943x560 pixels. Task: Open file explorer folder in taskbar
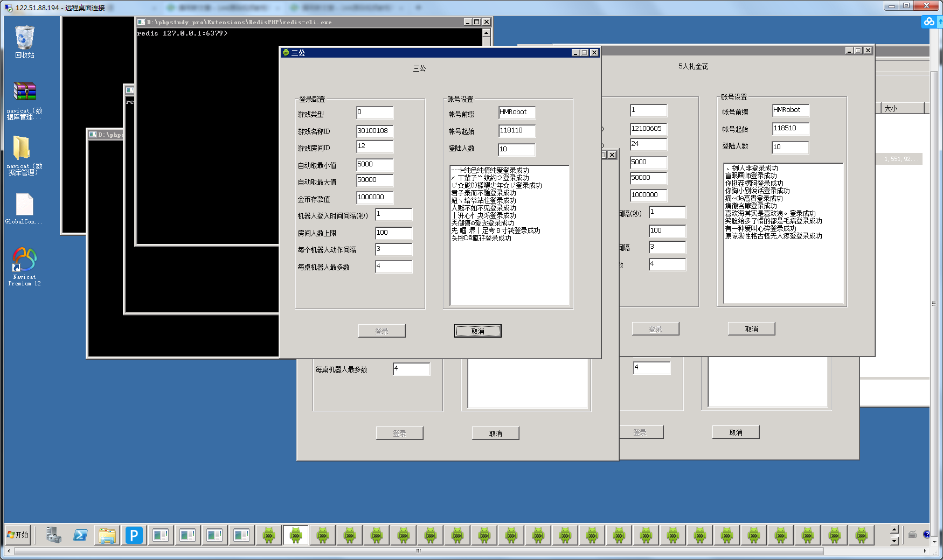coord(107,535)
